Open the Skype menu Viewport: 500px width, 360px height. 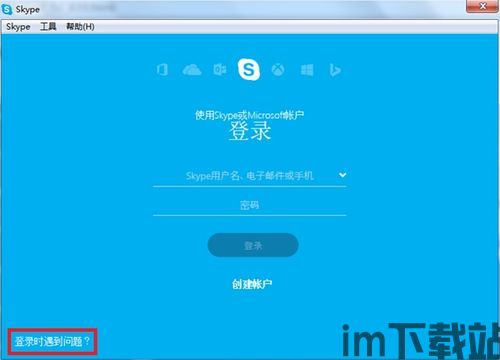pos(18,27)
